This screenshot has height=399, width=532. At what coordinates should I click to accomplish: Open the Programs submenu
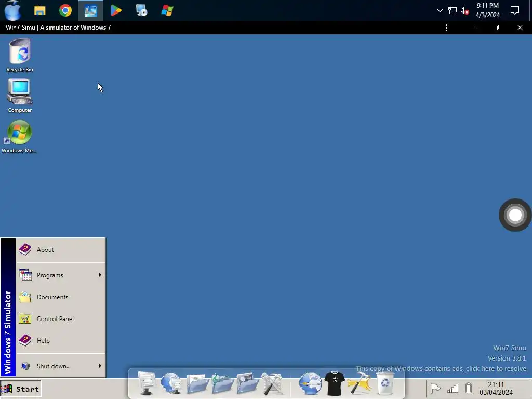60,275
